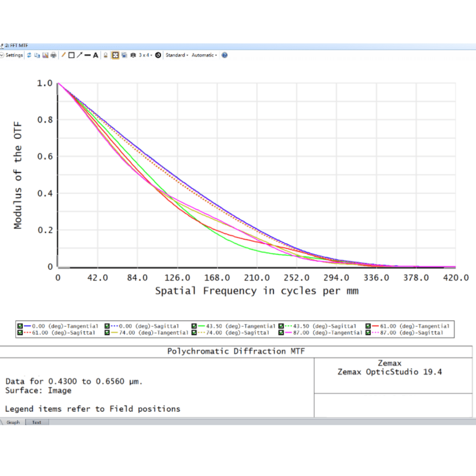Click the line drawing tool

[87, 55]
